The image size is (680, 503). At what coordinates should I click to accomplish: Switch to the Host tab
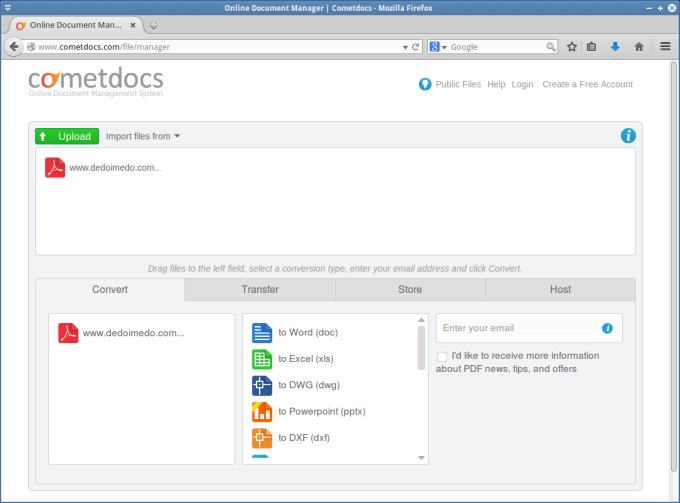pyautogui.click(x=560, y=289)
